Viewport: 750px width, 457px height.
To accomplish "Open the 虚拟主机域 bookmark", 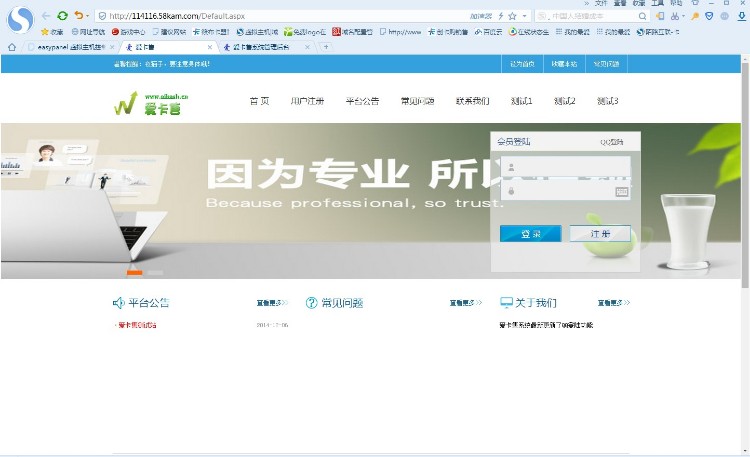I will point(257,32).
